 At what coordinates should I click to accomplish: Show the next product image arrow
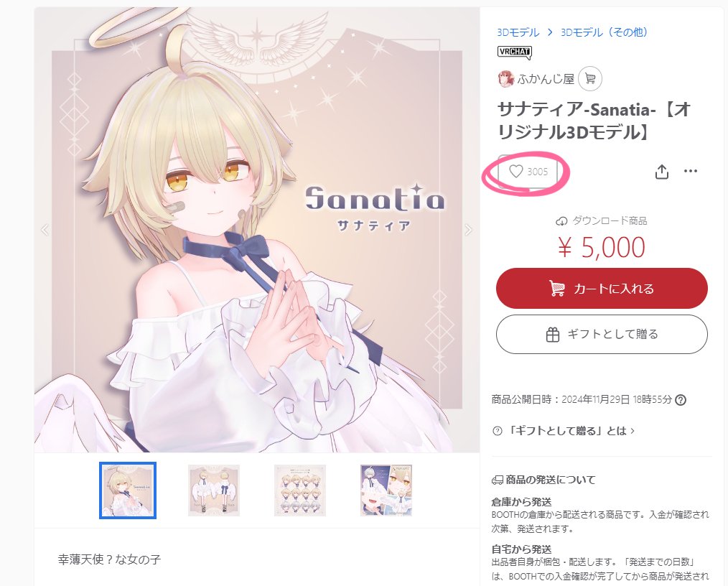468,229
